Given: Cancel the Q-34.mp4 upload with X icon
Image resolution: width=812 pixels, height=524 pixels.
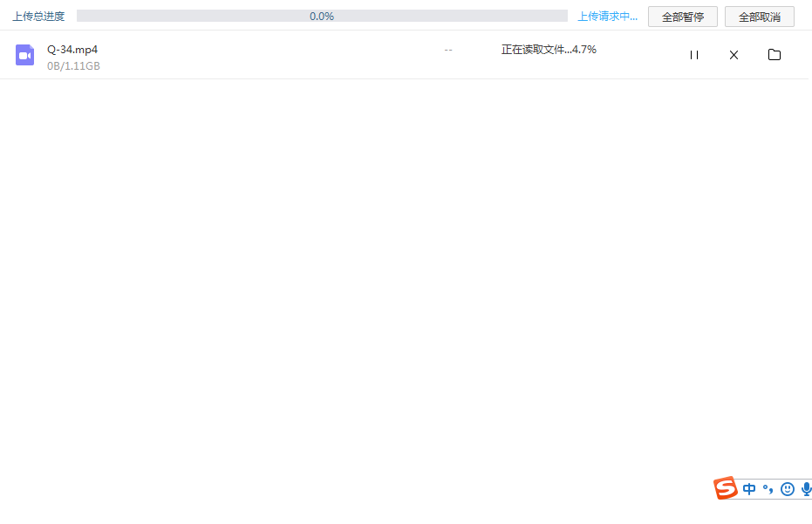Looking at the screenshot, I should click(734, 55).
